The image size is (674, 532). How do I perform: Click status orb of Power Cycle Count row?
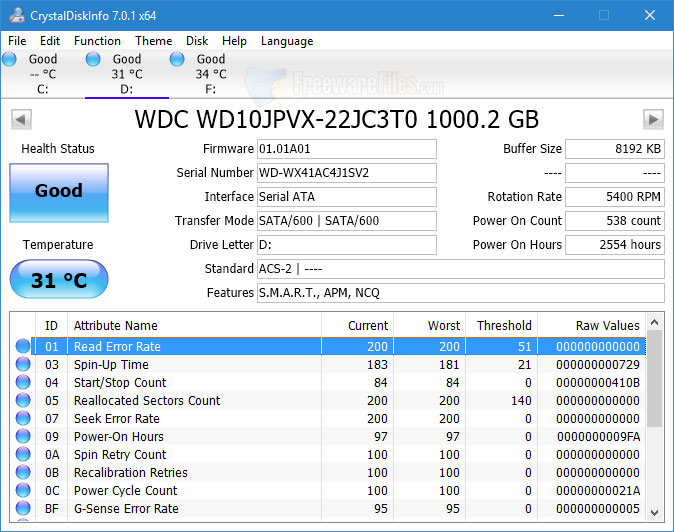coord(23,490)
